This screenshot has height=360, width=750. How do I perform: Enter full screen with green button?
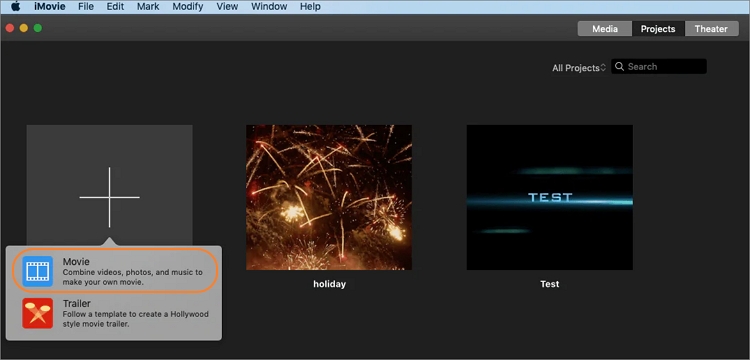pos(38,28)
